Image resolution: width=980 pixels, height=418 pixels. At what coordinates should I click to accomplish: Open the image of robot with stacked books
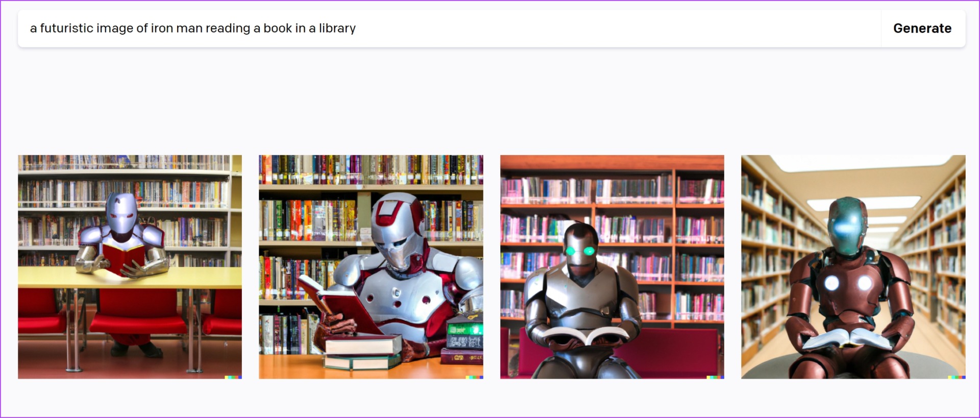pyautogui.click(x=371, y=267)
